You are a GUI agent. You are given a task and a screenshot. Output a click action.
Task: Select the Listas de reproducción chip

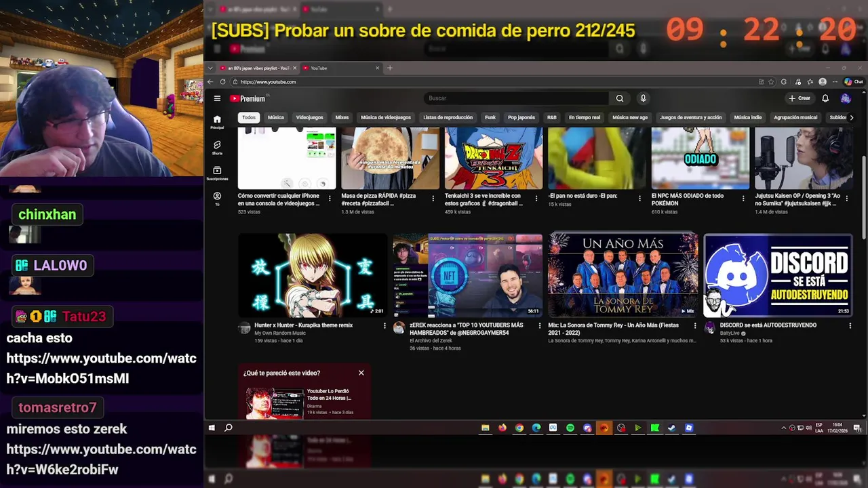pyautogui.click(x=448, y=117)
